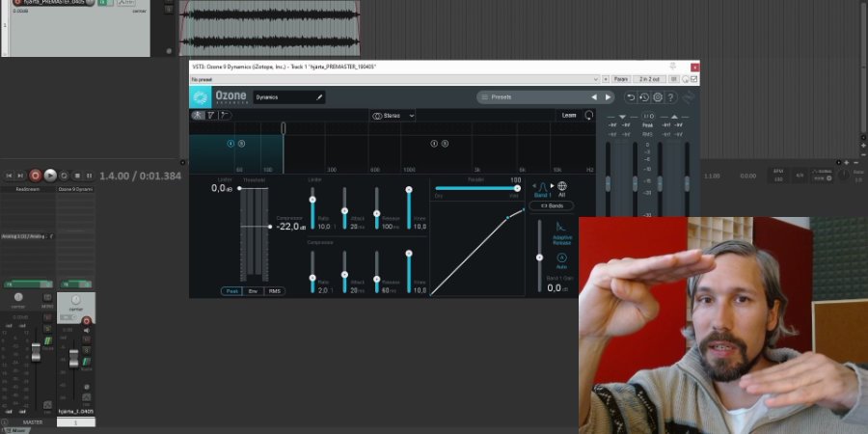Jump to project start in transport
868x434 pixels.
(x=9, y=176)
